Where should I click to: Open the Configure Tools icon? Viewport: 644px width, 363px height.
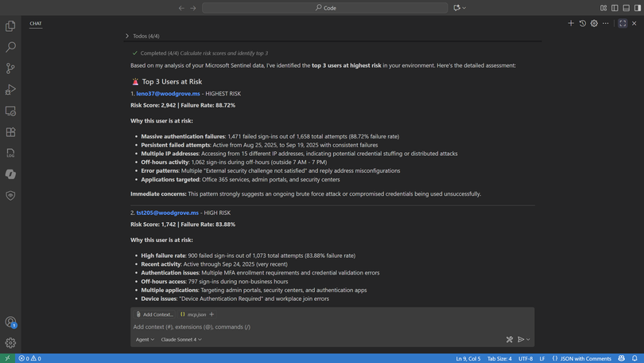pyautogui.click(x=510, y=340)
